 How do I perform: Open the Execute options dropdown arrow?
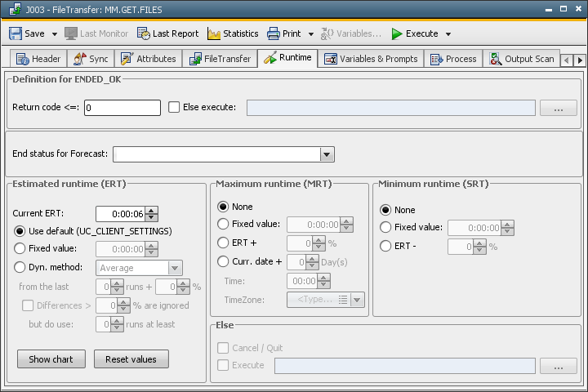[448, 34]
